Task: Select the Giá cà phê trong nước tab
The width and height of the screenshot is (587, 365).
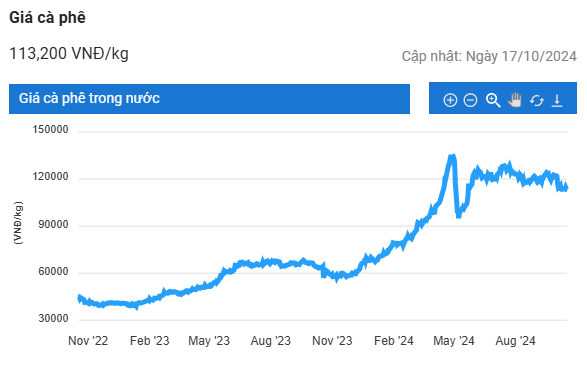Action: tap(209, 98)
